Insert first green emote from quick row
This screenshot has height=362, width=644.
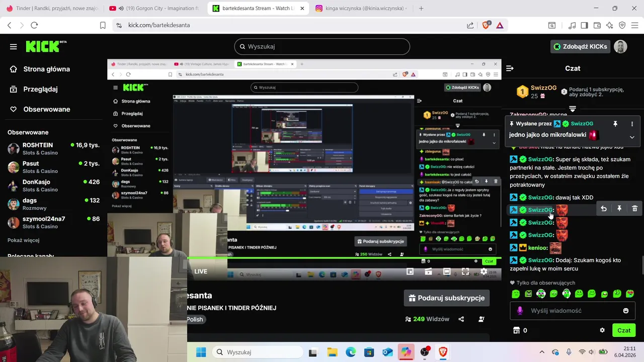pyautogui.click(x=516, y=294)
